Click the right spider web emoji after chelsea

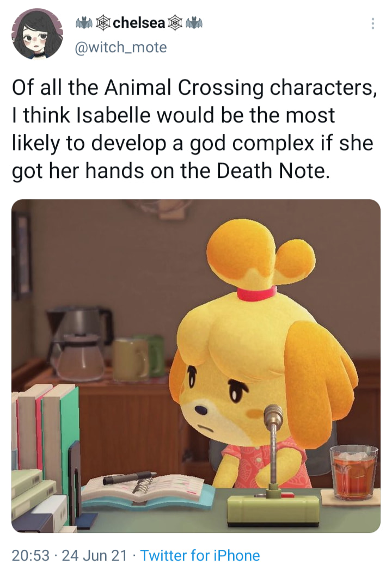(x=175, y=22)
